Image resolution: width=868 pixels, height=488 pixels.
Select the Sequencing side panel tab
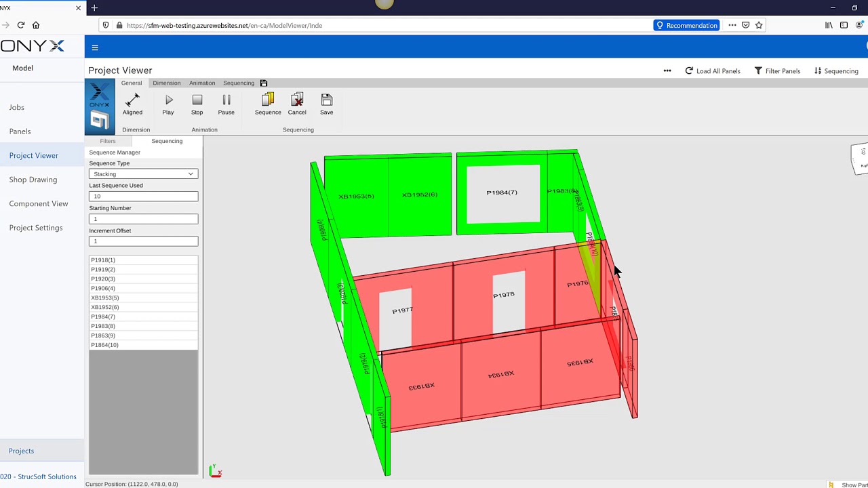[167, 141]
